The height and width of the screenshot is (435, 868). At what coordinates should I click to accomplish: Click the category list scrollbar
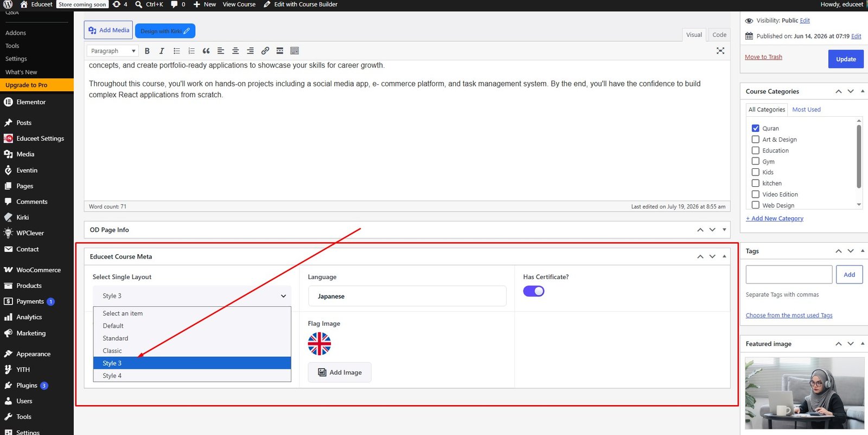point(859,156)
